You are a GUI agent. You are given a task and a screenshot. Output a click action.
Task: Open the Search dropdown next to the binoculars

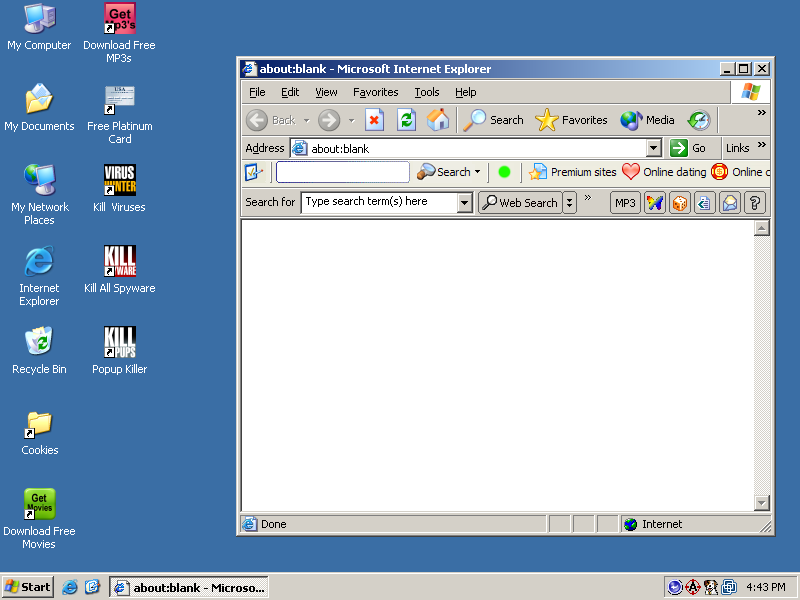pos(478,172)
